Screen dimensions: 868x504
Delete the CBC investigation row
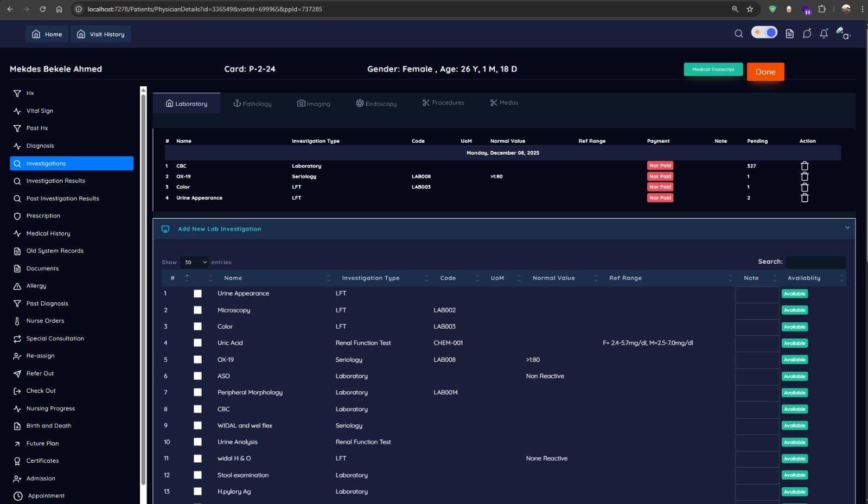point(805,166)
